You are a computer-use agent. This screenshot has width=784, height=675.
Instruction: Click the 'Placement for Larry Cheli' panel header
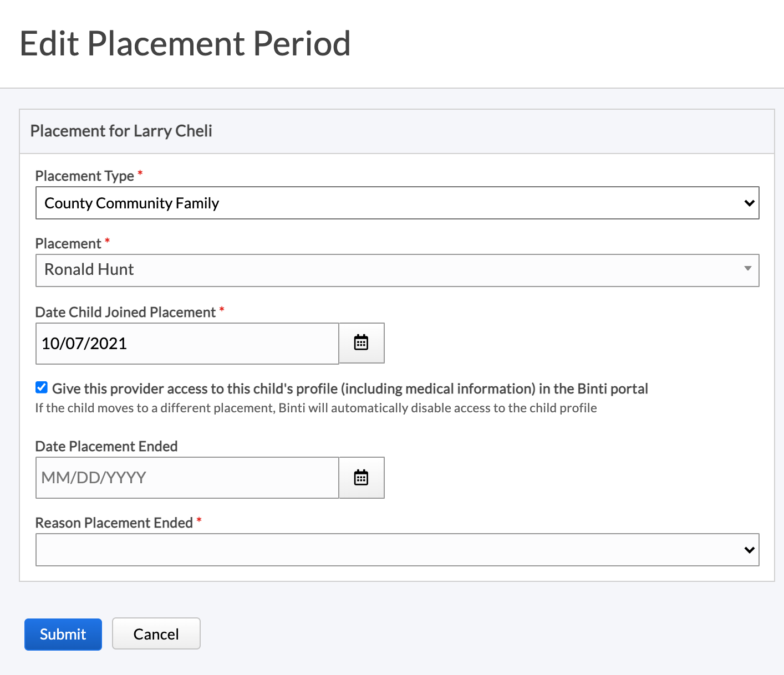121,131
